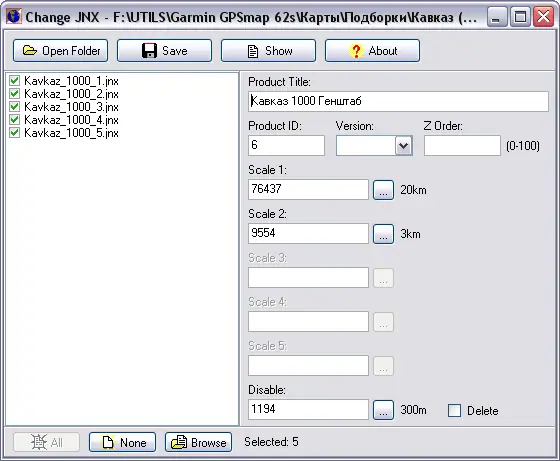Click the 3km scale label
Screen dimensions: 560x461
(x=410, y=234)
